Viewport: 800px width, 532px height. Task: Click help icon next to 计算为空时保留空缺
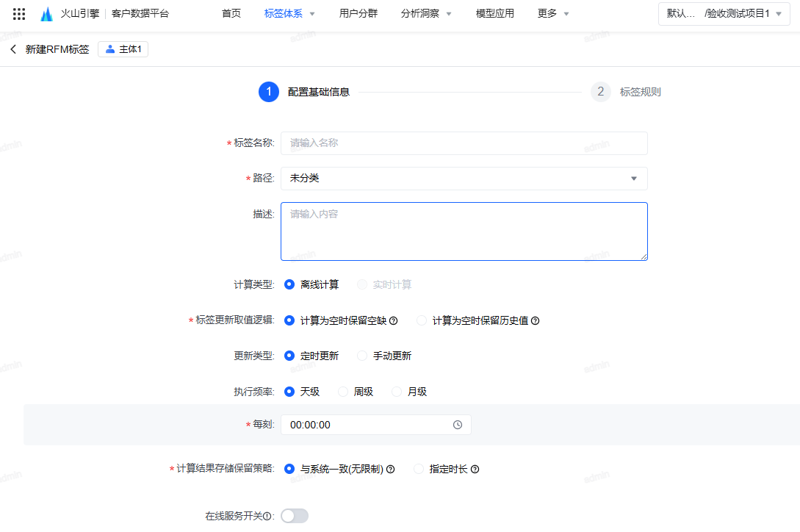pyautogui.click(x=393, y=320)
